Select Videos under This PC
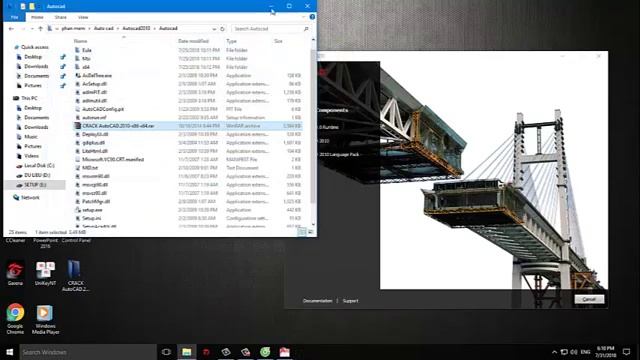Viewport: 640px width, 360px height. (31, 156)
